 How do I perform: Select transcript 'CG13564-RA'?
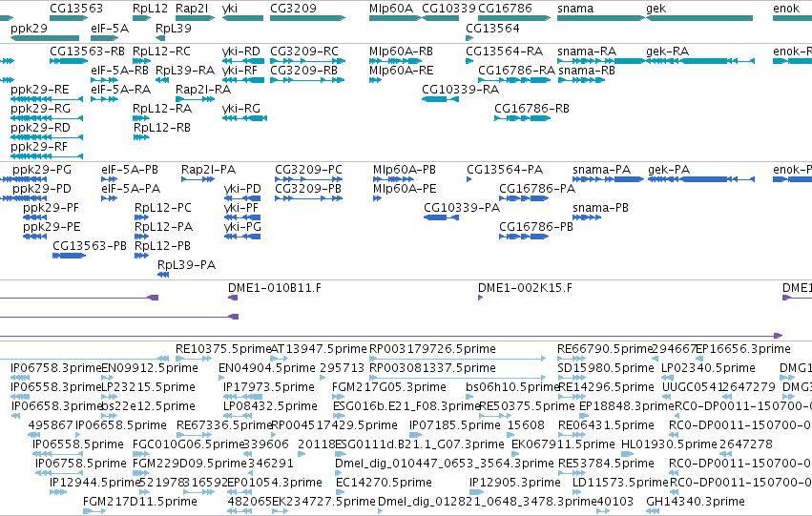[505, 52]
